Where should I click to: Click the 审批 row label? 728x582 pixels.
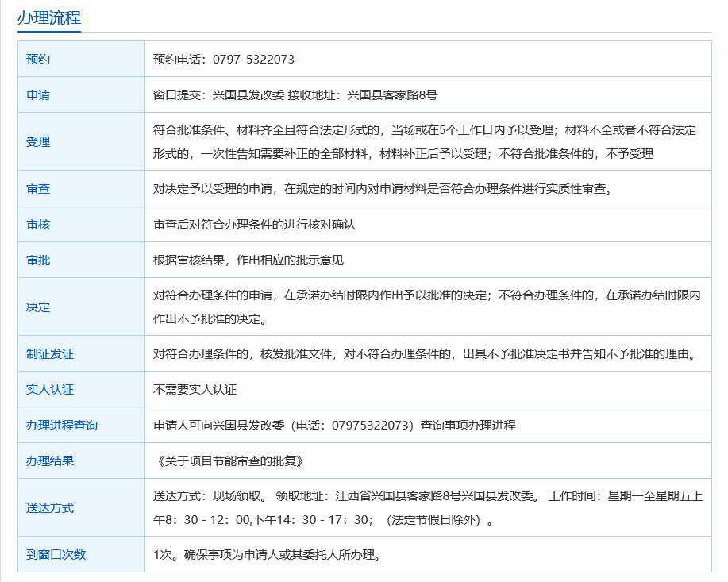[x=38, y=260]
